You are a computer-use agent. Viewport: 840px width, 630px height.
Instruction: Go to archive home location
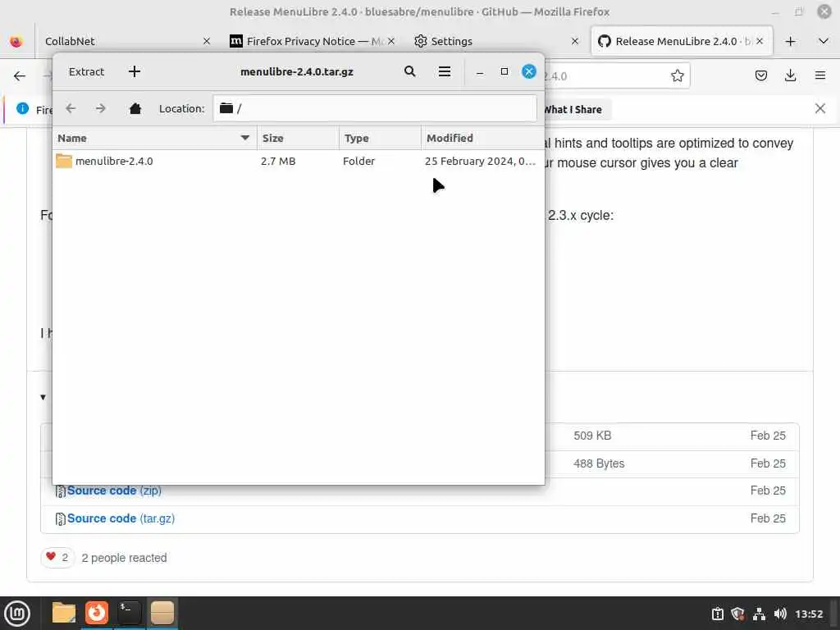point(135,109)
